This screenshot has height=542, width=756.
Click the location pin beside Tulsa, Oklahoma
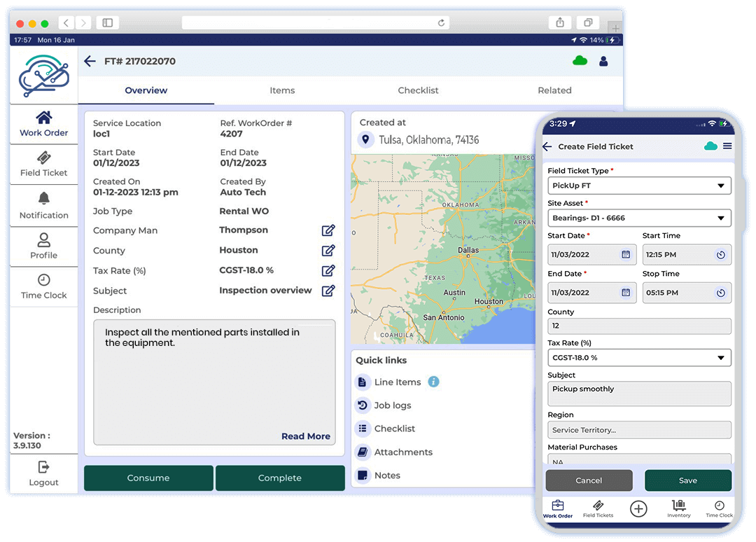pos(365,140)
